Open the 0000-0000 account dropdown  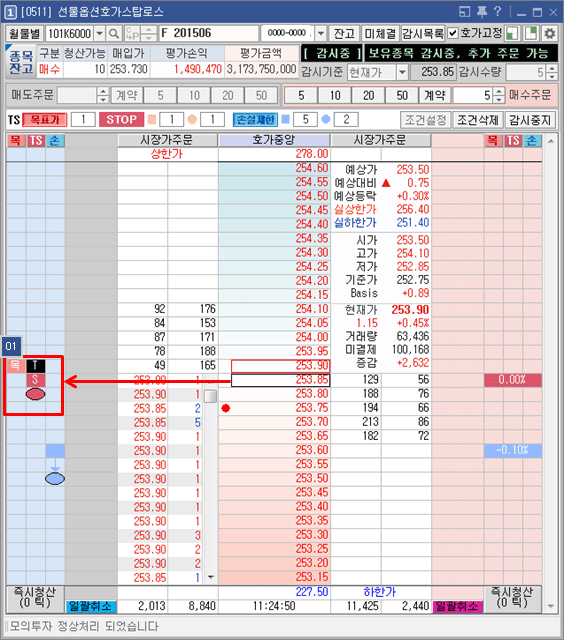[321, 33]
